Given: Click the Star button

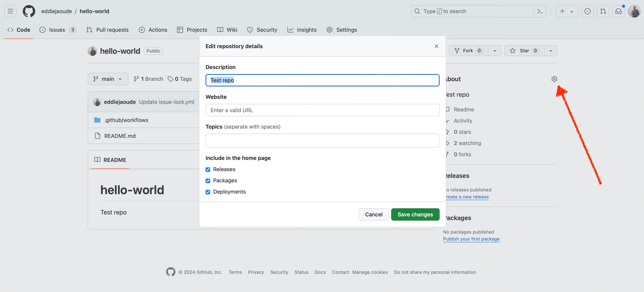Looking at the screenshot, I should (524, 51).
